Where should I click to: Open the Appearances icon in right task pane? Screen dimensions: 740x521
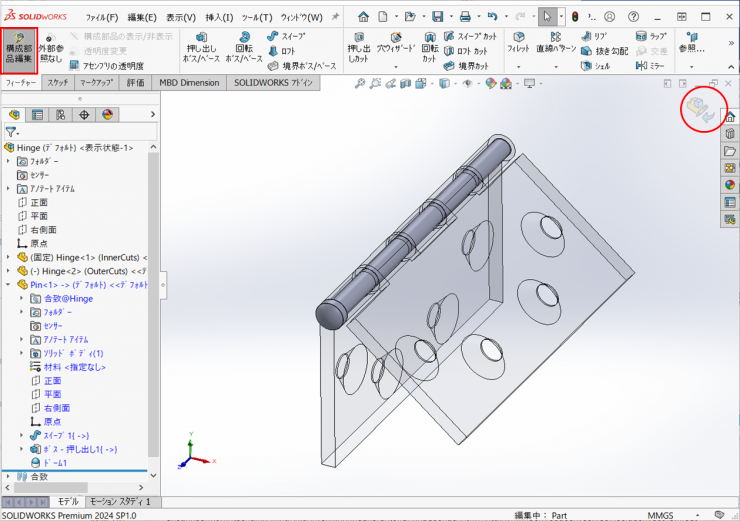coord(730,185)
